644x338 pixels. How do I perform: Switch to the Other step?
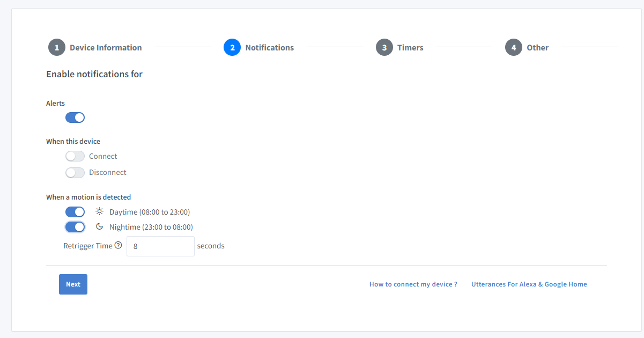coord(537,48)
